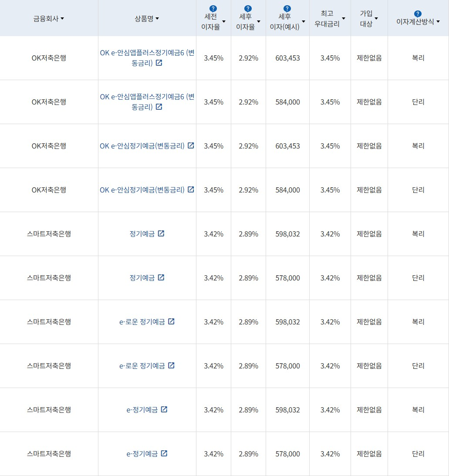Select the 복리 cell in the top row

pos(419,57)
